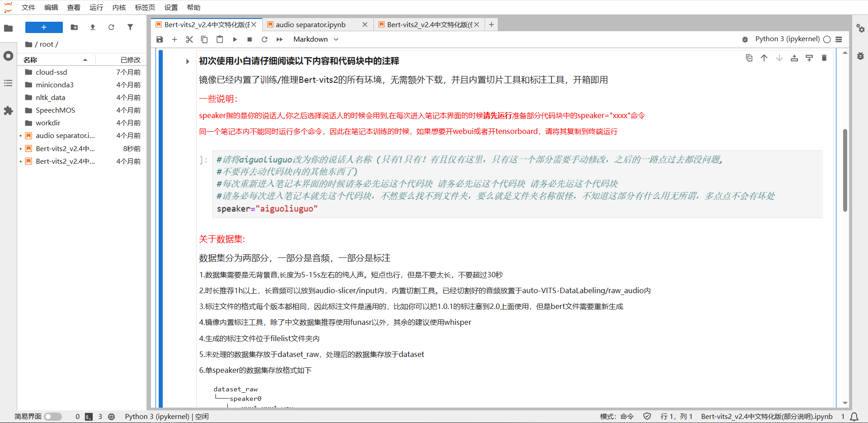
Task: Open the 编辑 menu
Action: click(51, 7)
